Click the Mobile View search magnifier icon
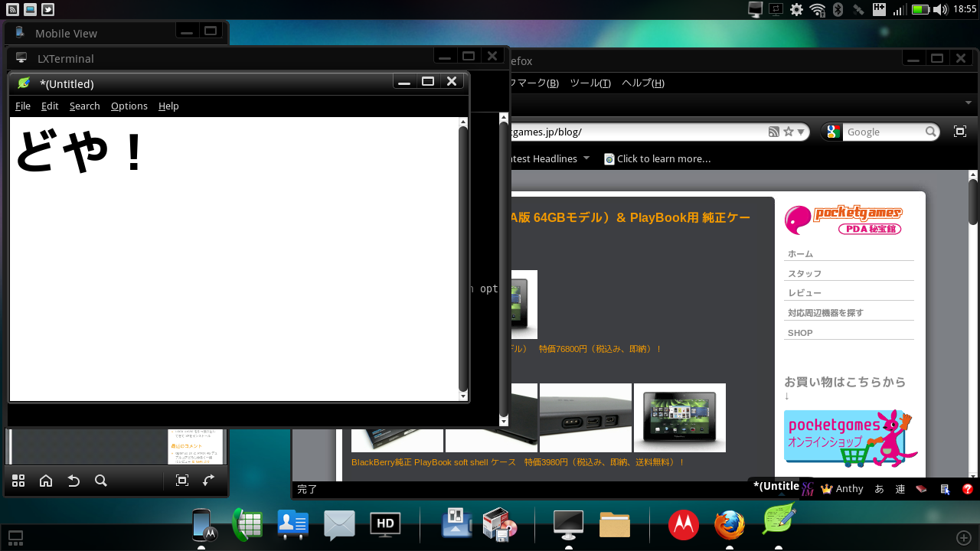This screenshot has width=980, height=551. pyautogui.click(x=100, y=481)
